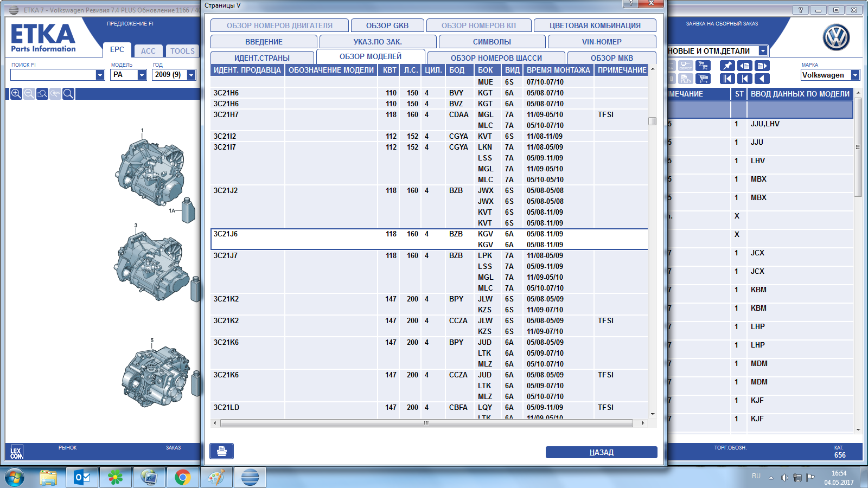The width and height of the screenshot is (868, 488).
Task: Open the ГОД dropdown showing 2009 (9)
Action: [191, 75]
